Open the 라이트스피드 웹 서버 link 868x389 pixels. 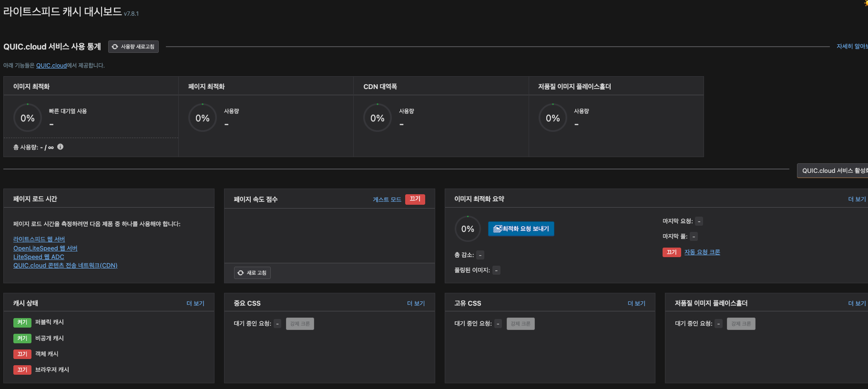pyautogui.click(x=39, y=239)
